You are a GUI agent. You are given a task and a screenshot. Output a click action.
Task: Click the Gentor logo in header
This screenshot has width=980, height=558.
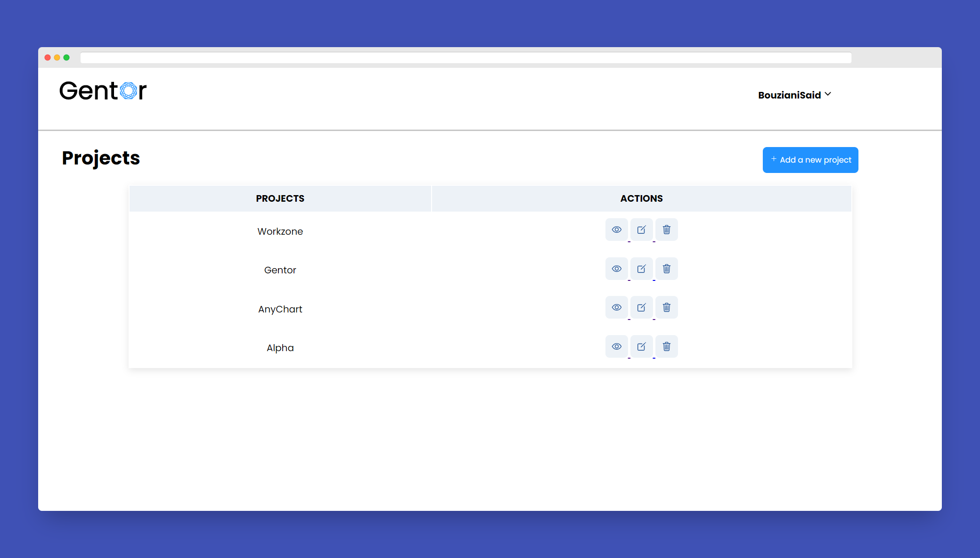pos(103,90)
